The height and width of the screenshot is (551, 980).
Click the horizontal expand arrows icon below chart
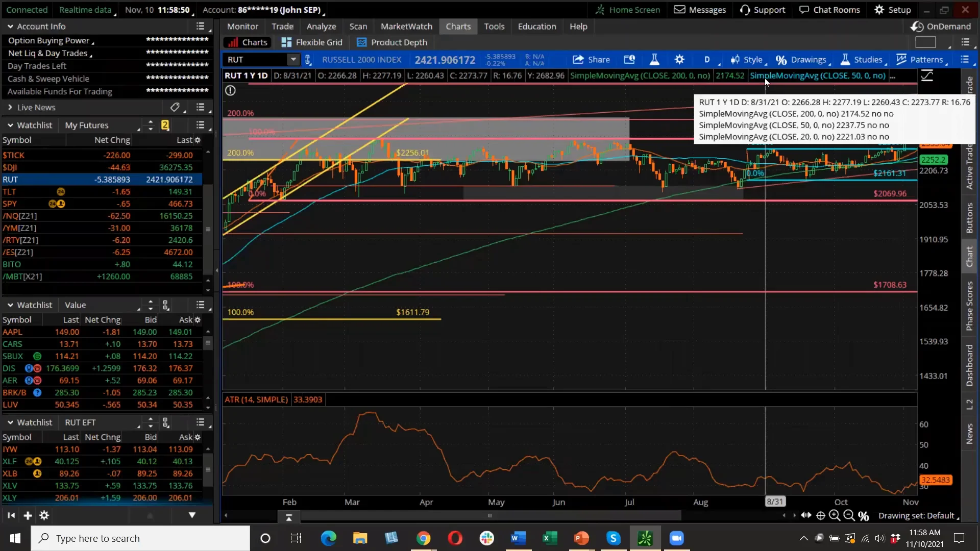click(806, 515)
